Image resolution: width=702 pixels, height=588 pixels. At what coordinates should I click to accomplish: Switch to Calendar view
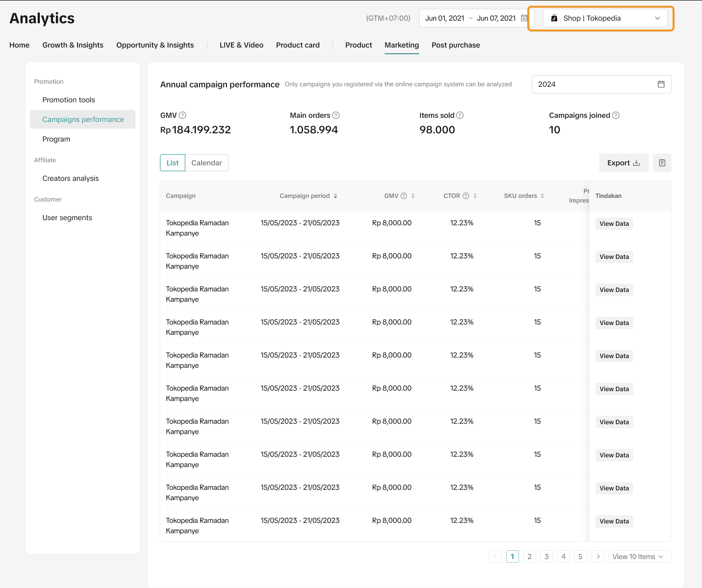[x=207, y=163]
